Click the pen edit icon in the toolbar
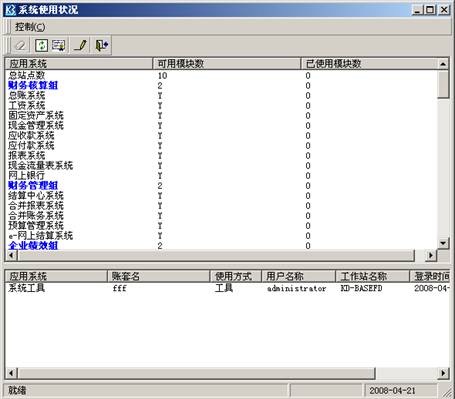Image resolution: width=455 pixels, height=399 pixels. click(80, 45)
